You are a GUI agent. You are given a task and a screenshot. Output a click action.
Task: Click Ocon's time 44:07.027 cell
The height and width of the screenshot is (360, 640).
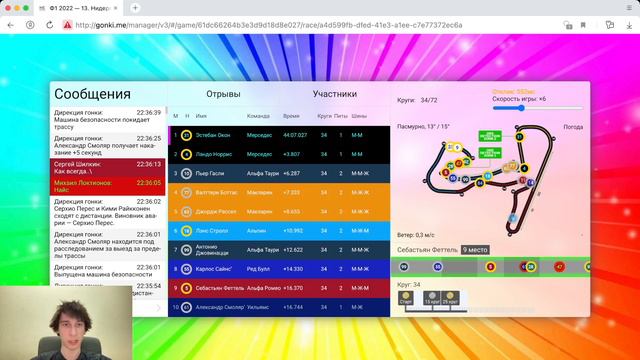point(295,135)
